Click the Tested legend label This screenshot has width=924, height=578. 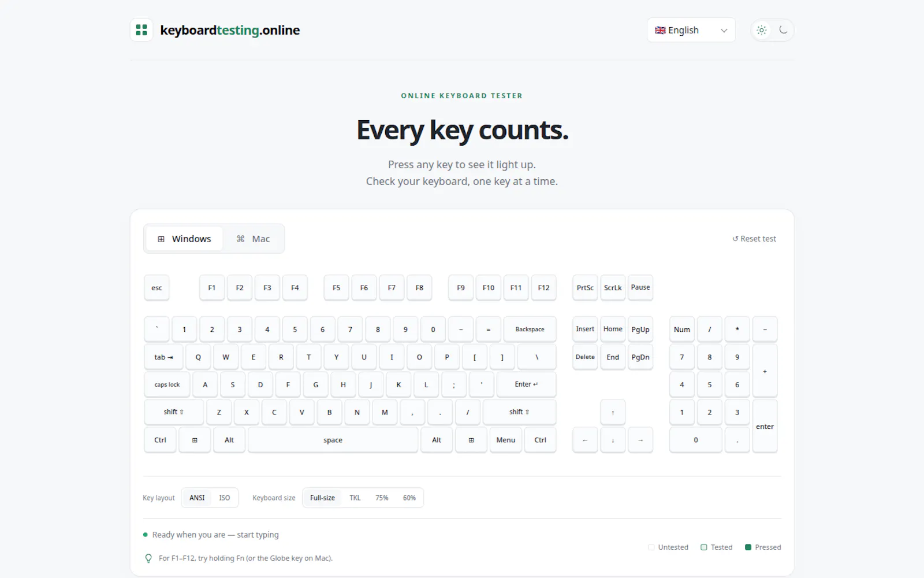[x=721, y=547]
